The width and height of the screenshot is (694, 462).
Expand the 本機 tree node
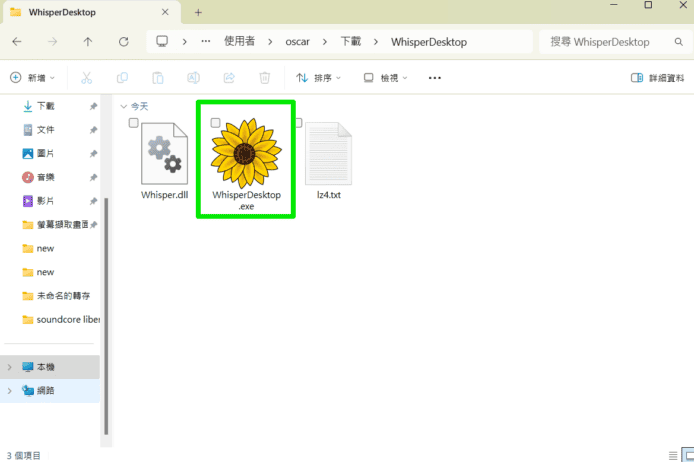tap(10, 367)
